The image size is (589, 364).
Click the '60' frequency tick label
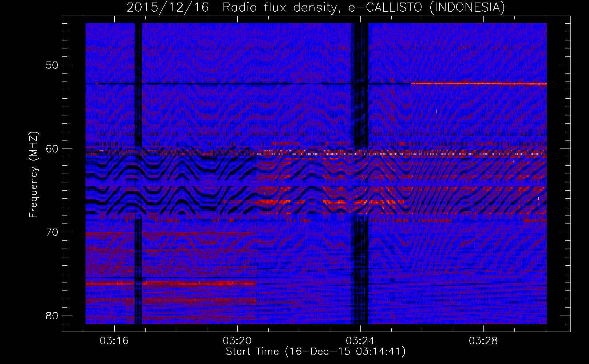tap(52, 149)
